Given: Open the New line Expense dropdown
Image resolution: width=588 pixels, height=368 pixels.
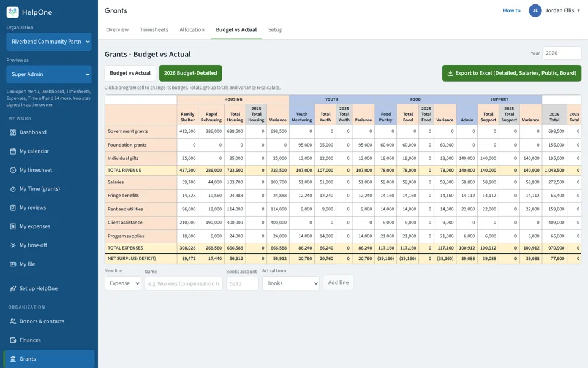Looking at the screenshot, I should (123, 283).
